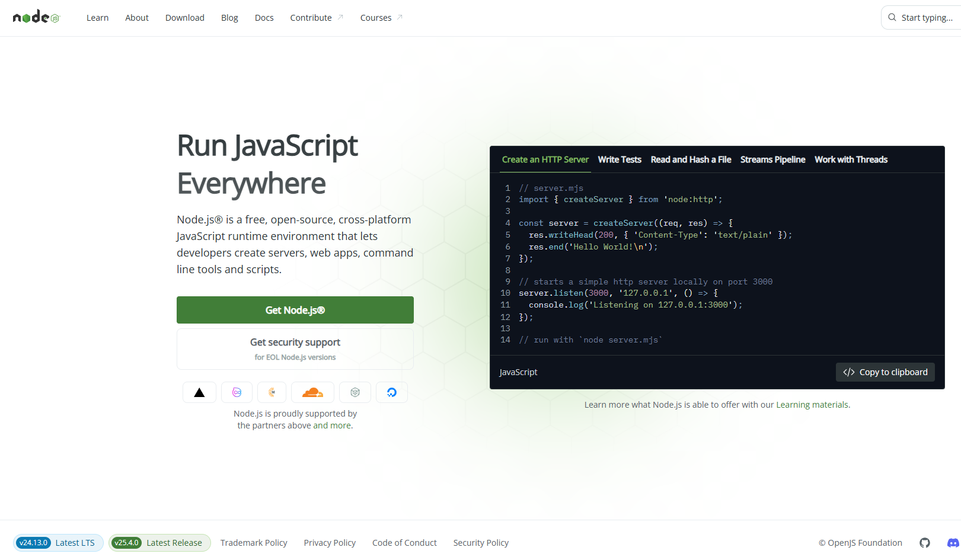Click the Get security support button
961x560 pixels.
[295, 349]
